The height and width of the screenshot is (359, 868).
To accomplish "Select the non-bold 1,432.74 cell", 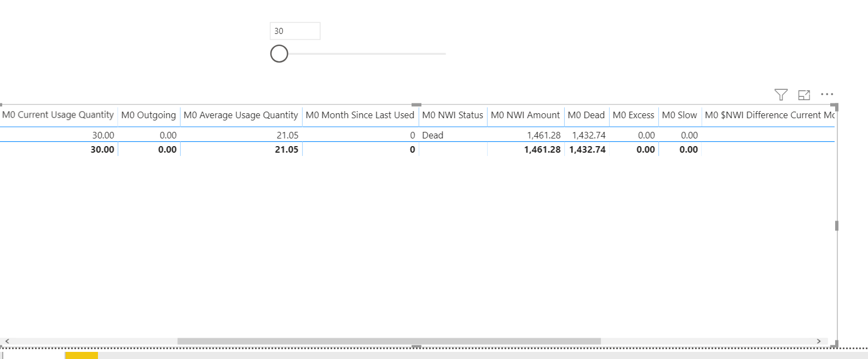I will point(589,135).
